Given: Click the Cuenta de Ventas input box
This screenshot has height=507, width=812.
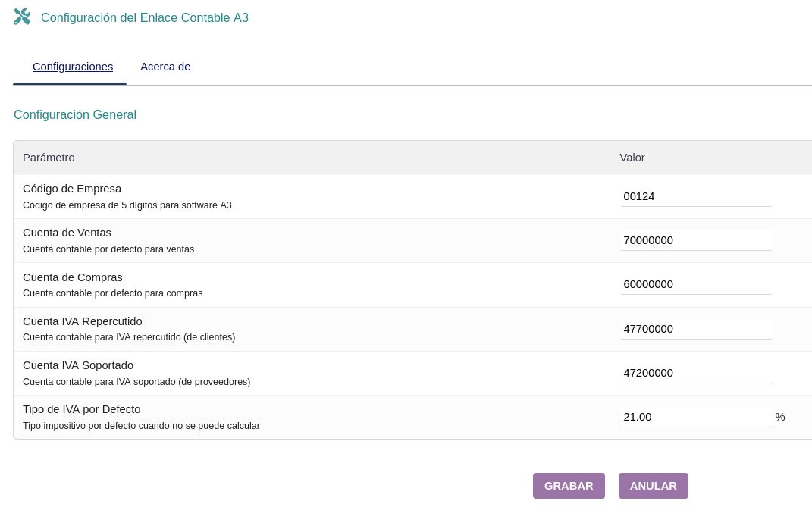Looking at the screenshot, I should point(695,240).
